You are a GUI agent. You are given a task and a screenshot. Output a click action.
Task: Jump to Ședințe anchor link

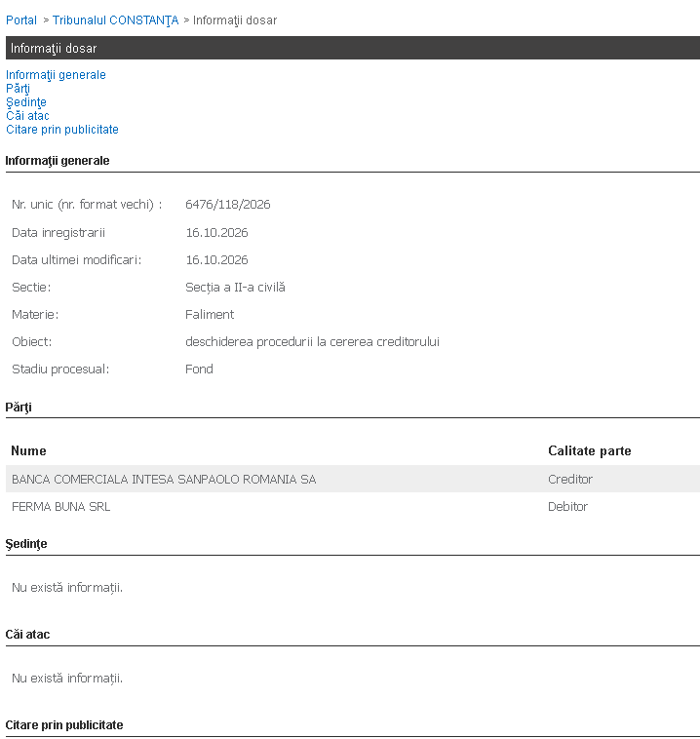point(26,102)
